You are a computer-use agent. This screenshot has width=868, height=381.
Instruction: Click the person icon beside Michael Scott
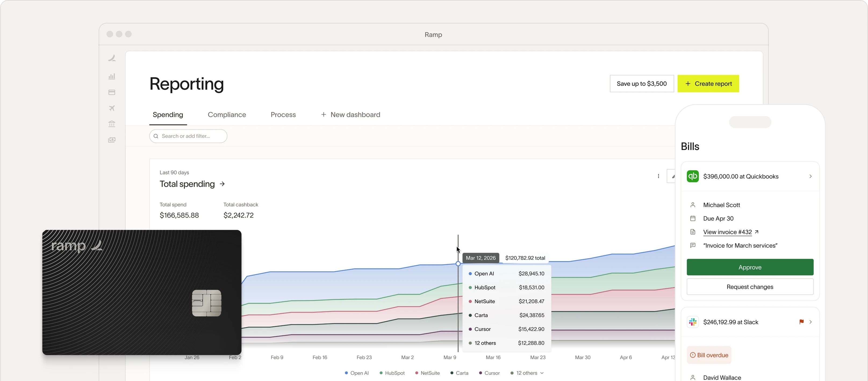click(x=693, y=205)
